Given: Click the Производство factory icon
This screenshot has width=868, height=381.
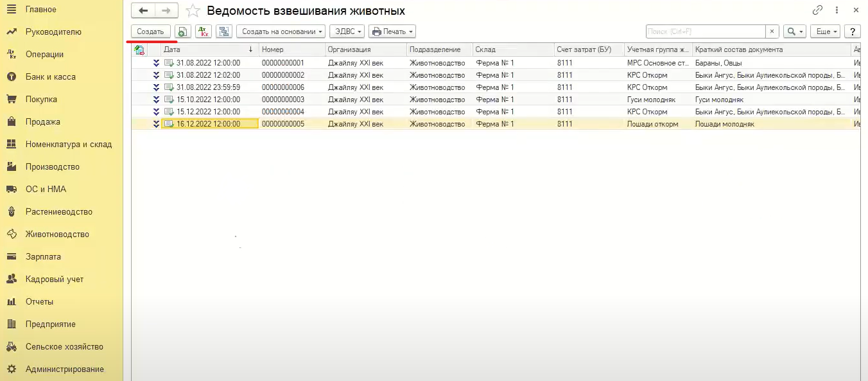Looking at the screenshot, I should pos(12,167).
